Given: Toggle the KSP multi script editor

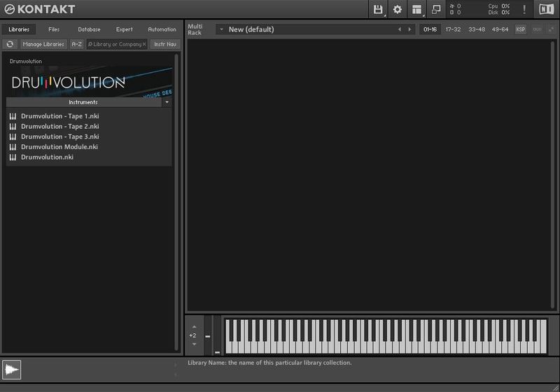Looking at the screenshot, I should coord(521,29).
